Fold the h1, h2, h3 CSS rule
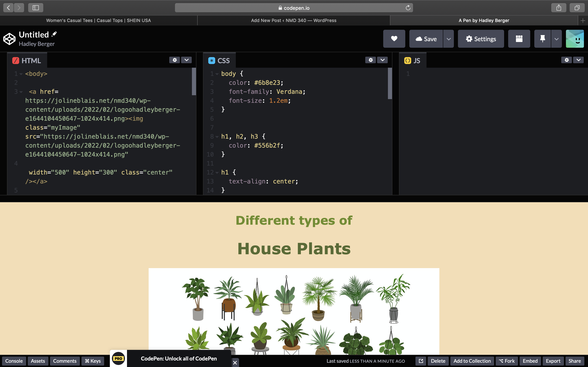The image size is (588, 367). [x=217, y=137]
